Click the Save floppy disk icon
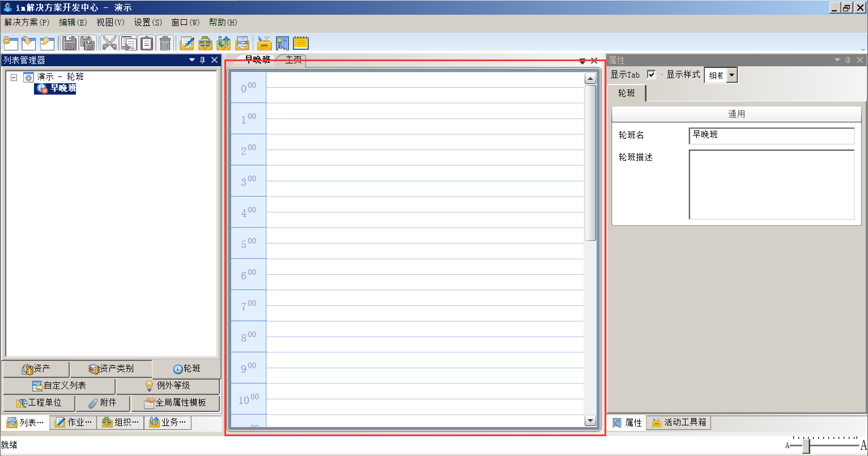Screen dimensions: 868x456 [69, 43]
